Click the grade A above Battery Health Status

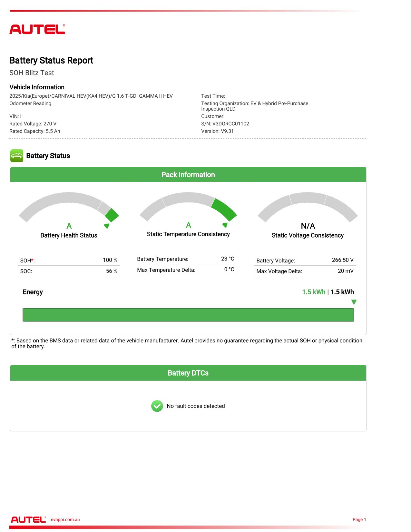pos(69,226)
